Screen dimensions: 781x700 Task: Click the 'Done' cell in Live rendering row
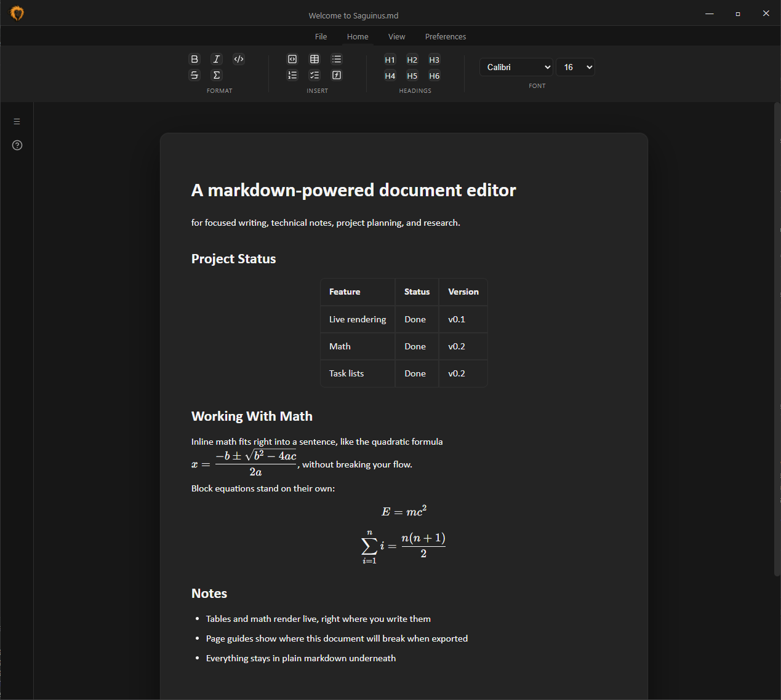click(417, 319)
